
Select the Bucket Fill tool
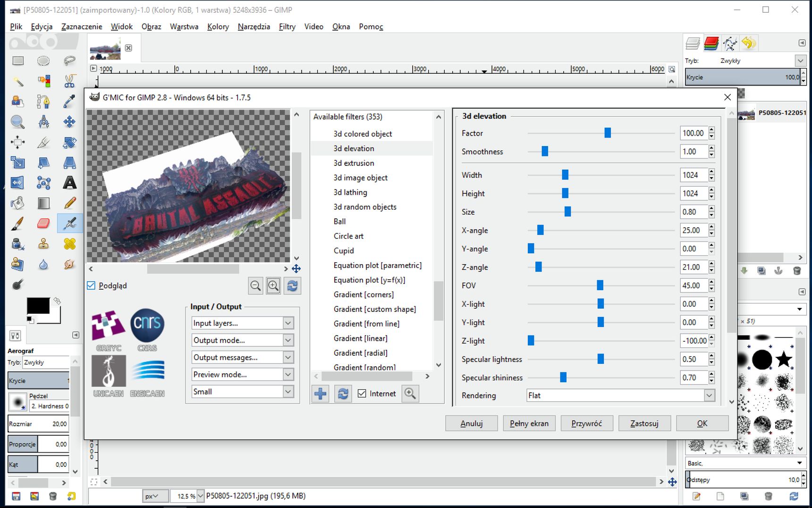click(18, 203)
